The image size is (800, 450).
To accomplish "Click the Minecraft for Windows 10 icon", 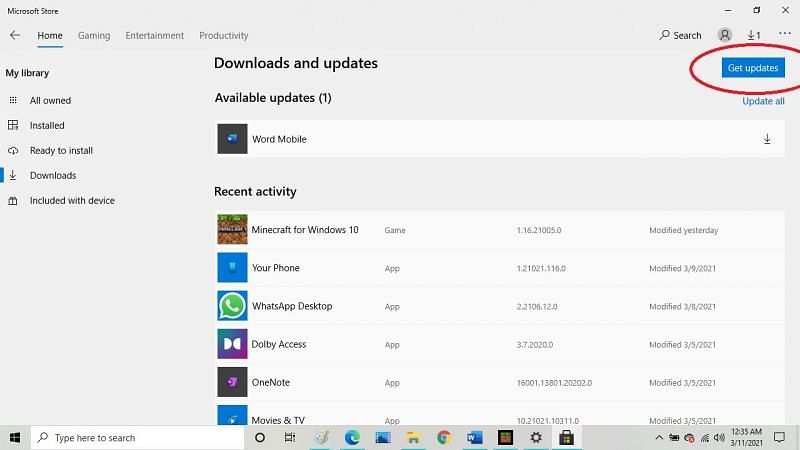I will point(232,230).
